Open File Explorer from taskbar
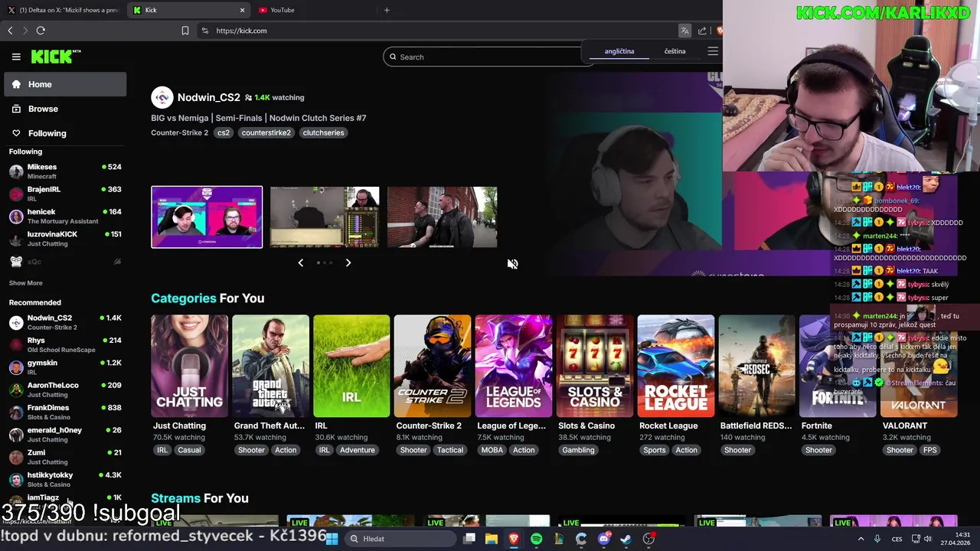980x551 pixels. 492,539
